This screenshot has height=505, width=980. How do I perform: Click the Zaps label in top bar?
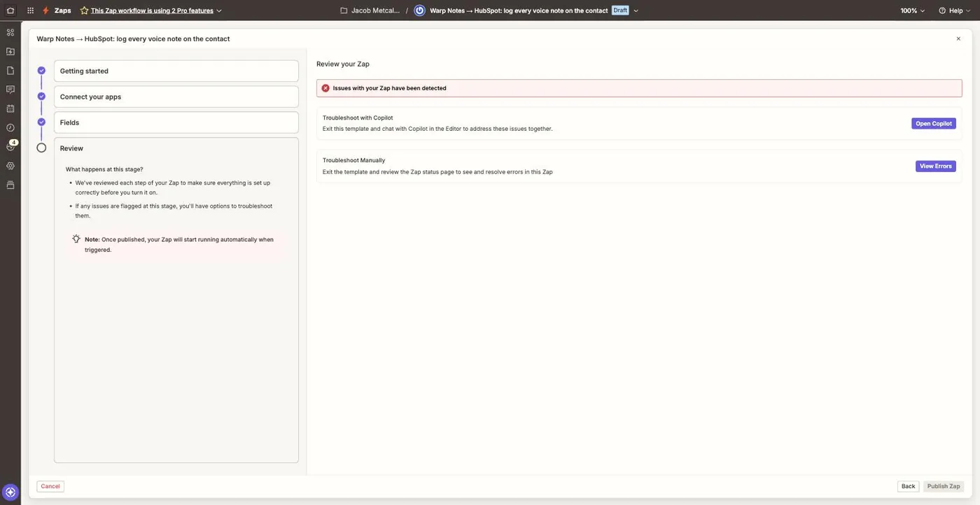(x=63, y=10)
